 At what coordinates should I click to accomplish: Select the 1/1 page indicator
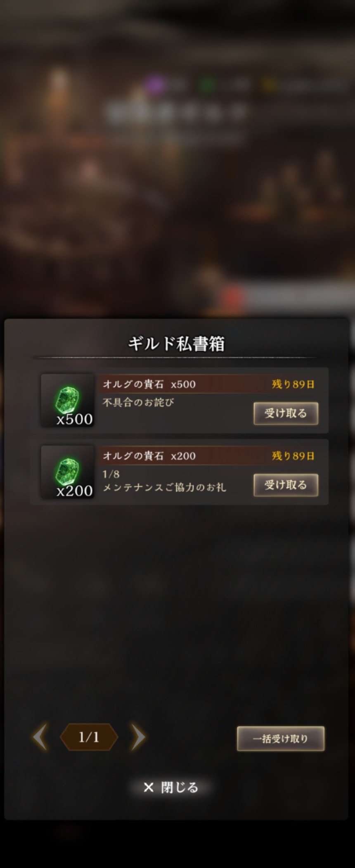pos(89,737)
